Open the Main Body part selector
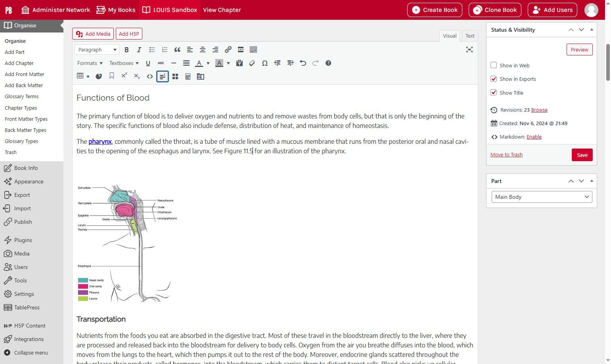The image size is (611, 364). pyautogui.click(x=542, y=197)
